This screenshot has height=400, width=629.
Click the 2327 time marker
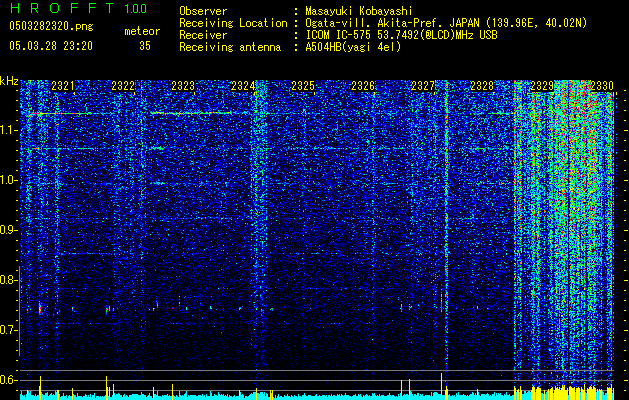point(423,85)
